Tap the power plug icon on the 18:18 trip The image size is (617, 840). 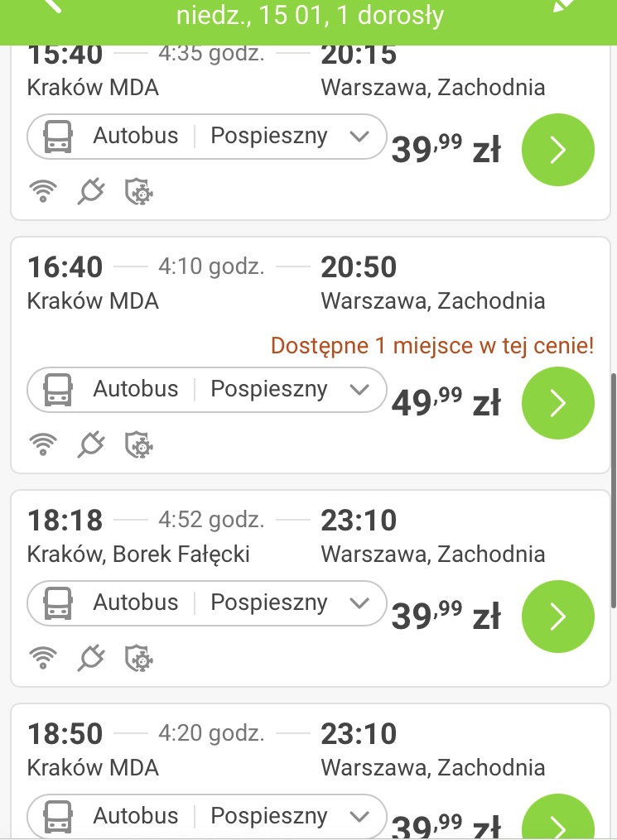(90, 658)
